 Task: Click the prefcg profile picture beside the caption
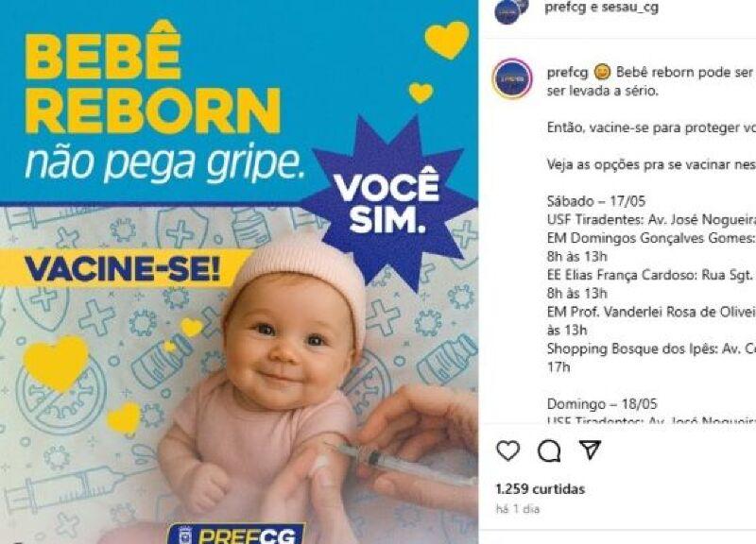tap(512, 78)
